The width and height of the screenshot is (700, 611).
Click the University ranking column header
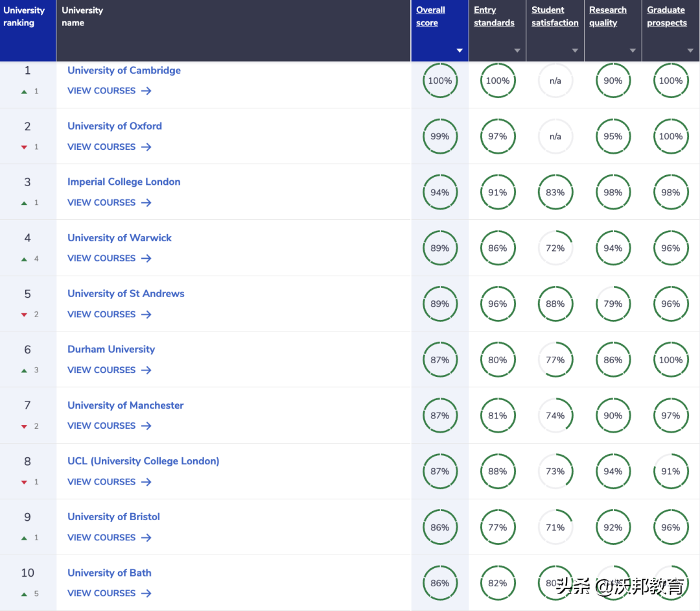(28, 30)
